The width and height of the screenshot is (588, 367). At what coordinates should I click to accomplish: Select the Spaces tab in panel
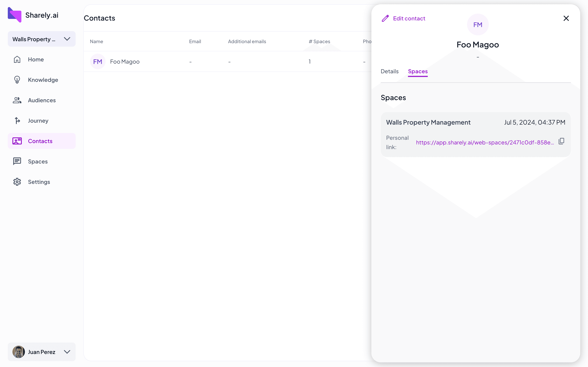pyautogui.click(x=418, y=71)
